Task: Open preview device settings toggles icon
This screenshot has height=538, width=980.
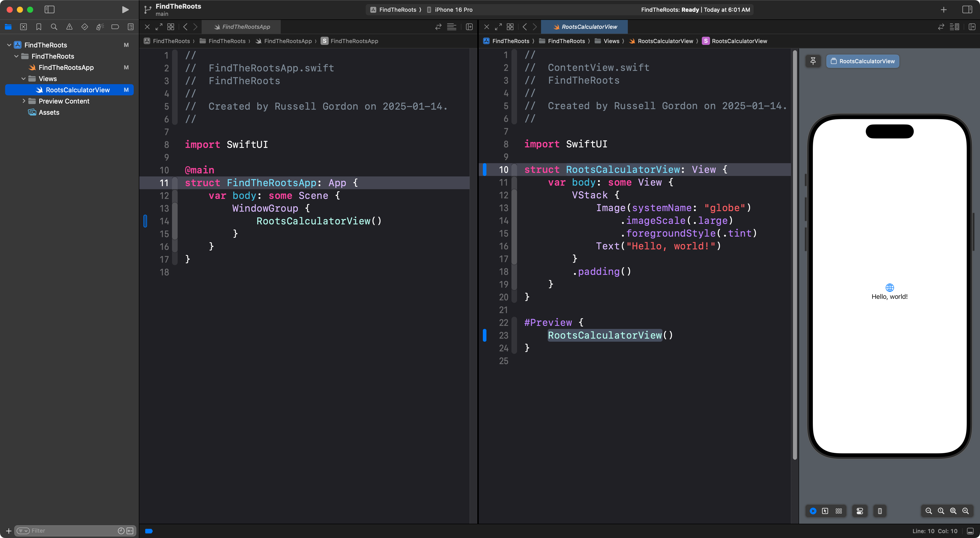Action: (x=860, y=511)
